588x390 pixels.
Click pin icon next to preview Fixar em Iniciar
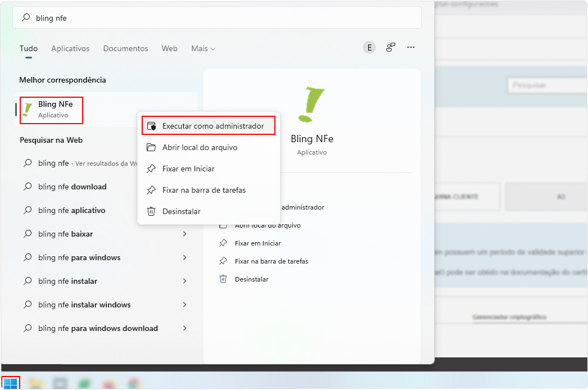(x=223, y=243)
